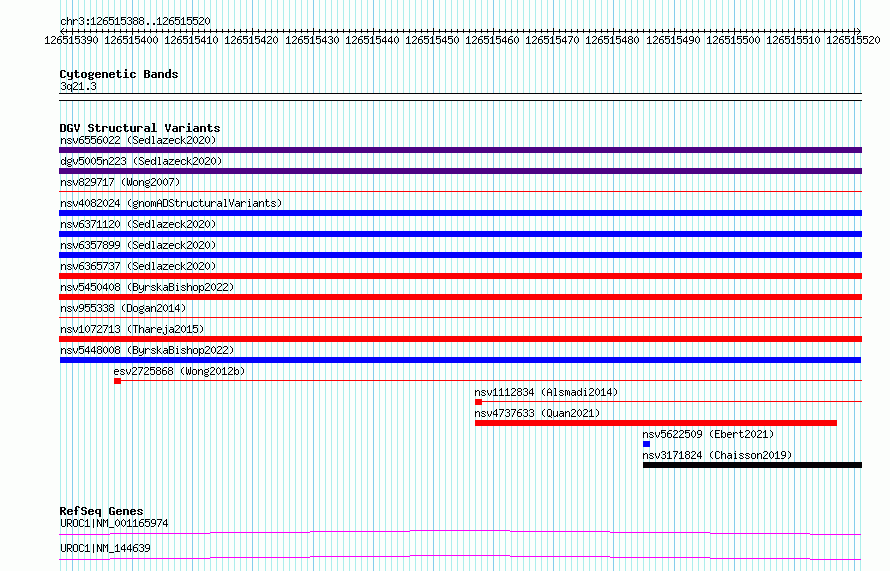Click nsv5450408 (ByrskaBishop2022) label

tap(147, 287)
